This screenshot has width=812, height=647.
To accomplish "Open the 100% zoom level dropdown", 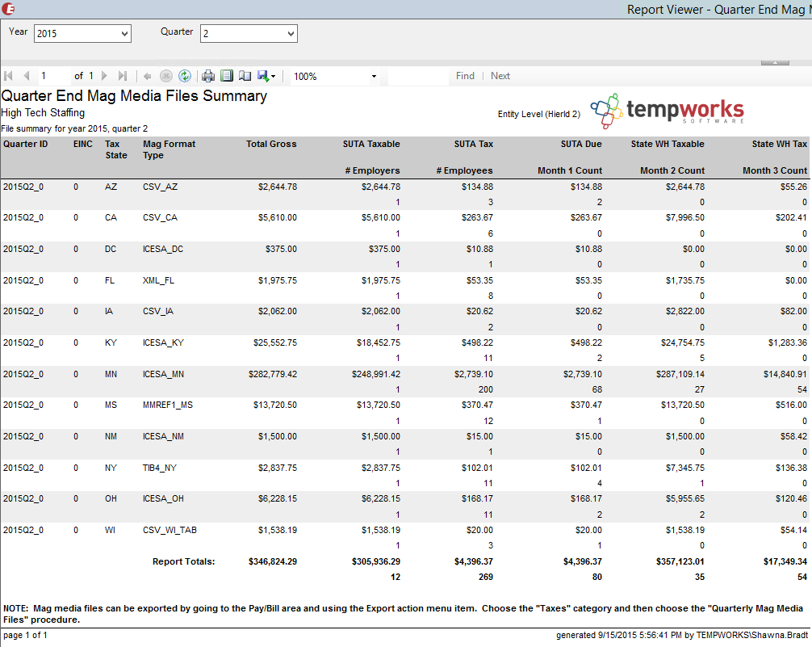I will coord(374,77).
